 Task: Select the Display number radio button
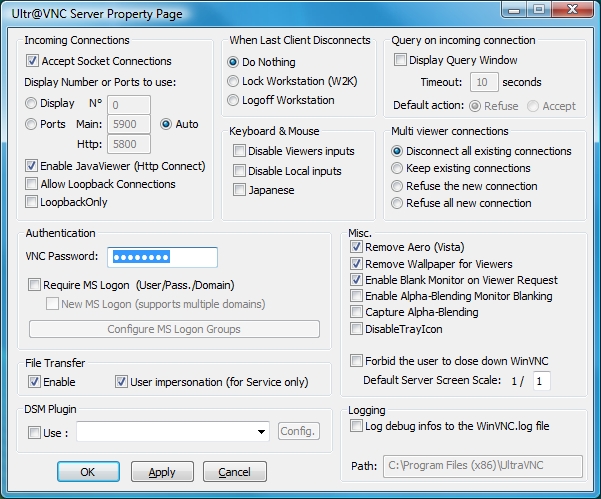[31, 103]
